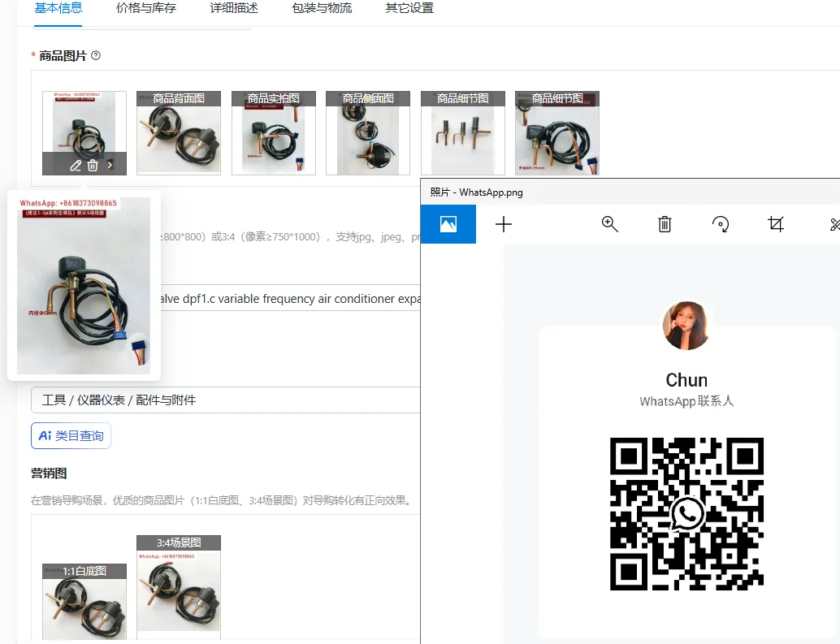Move first product image right with arrow
The height and width of the screenshot is (644, 840).
pyautogui.click(x=110, y=166)
